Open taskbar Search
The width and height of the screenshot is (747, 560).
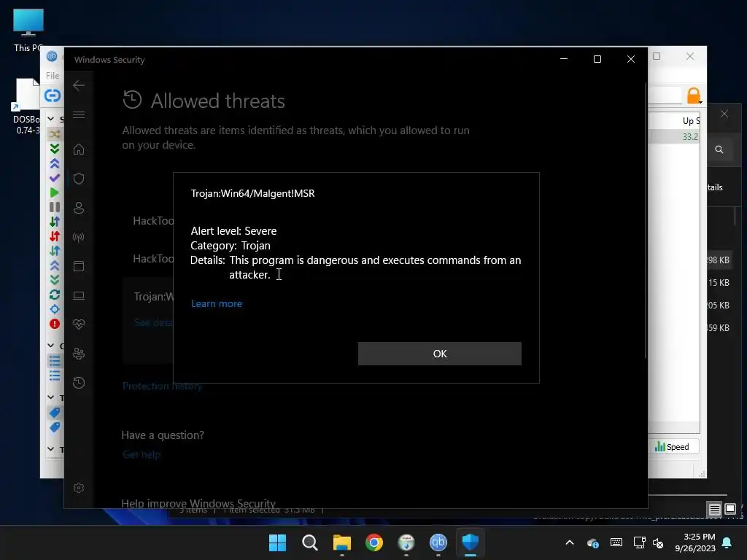pos(309,542)
